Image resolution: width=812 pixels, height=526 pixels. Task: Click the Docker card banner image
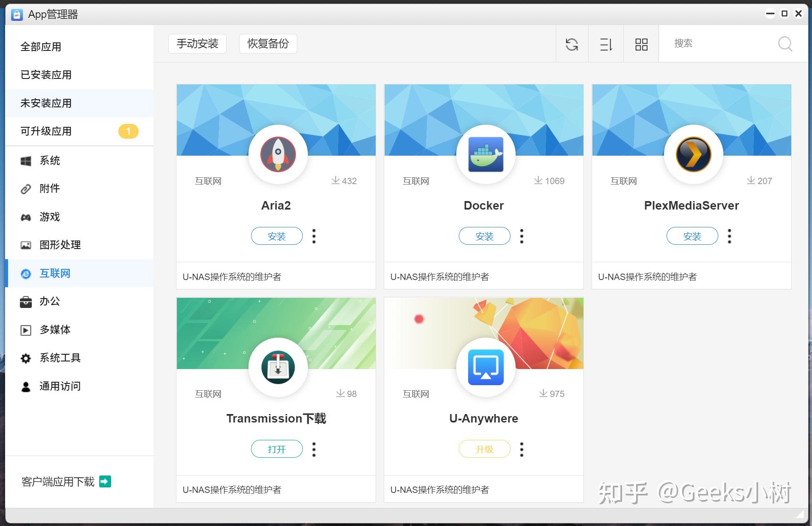484,120
